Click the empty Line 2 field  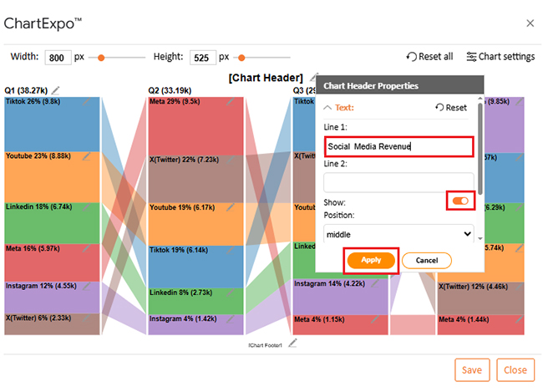398,182
